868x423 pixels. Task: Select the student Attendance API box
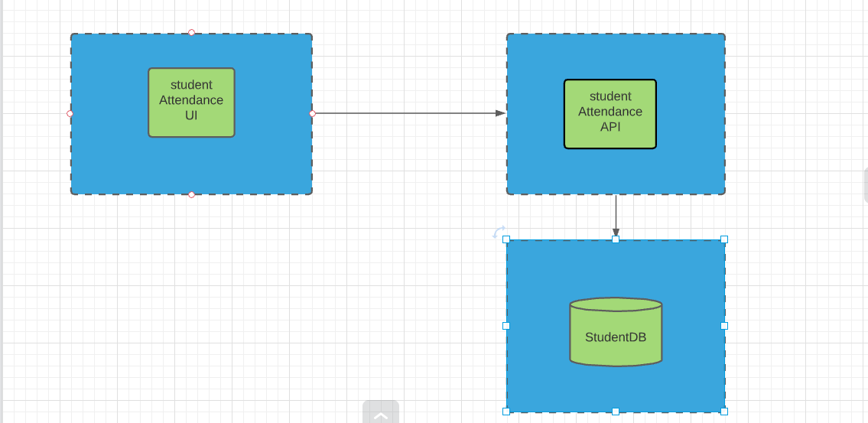pyautogui.click(x=610, y=114)
